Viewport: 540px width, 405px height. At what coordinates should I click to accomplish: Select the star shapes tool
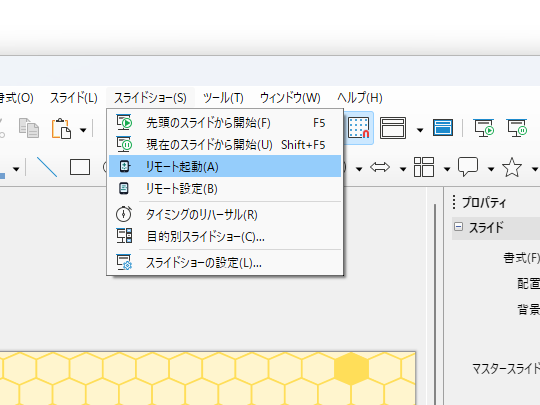point(512,167)
